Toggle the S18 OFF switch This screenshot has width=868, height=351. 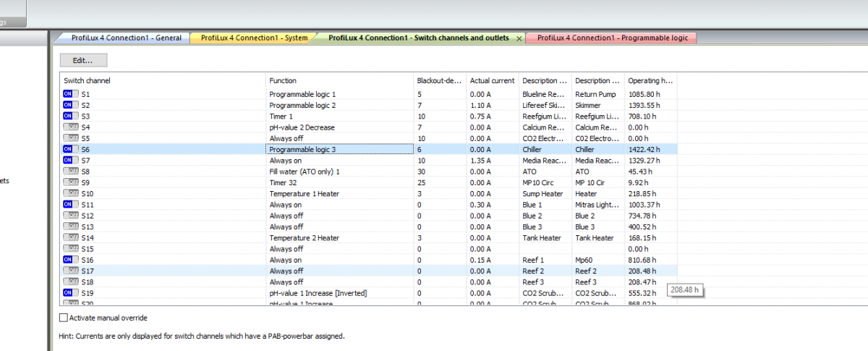(x=70, y=282)
